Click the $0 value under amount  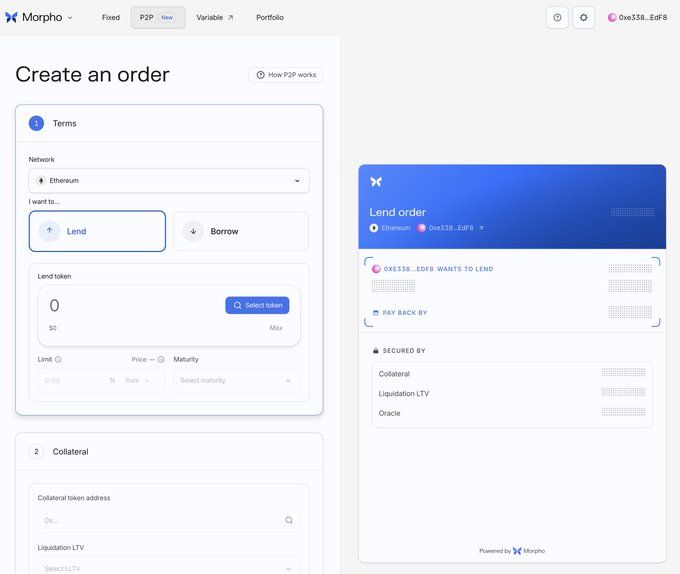point(52,328)
